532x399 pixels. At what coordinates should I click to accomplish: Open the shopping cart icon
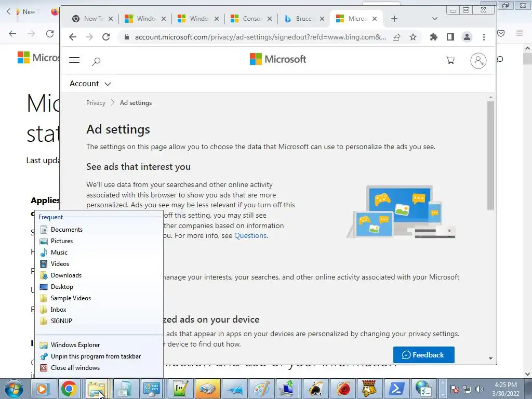pyautogui.click(x=450, y=60)
